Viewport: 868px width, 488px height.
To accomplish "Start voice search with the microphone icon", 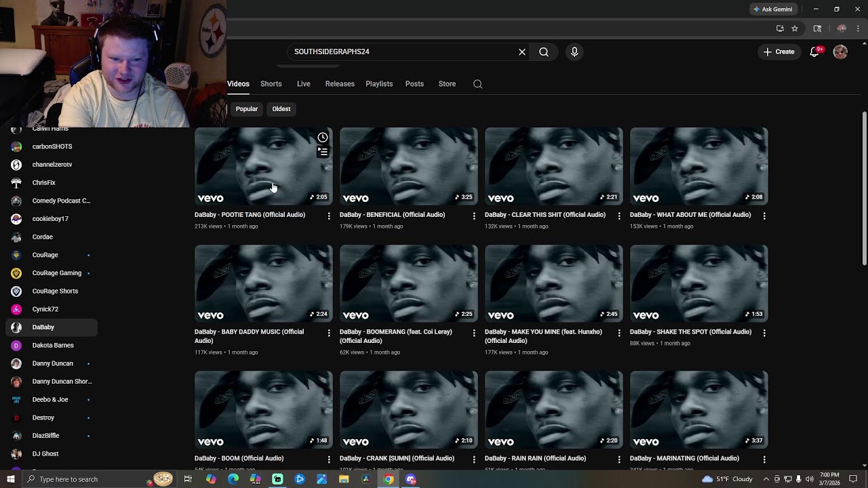I will coord(574,52).
